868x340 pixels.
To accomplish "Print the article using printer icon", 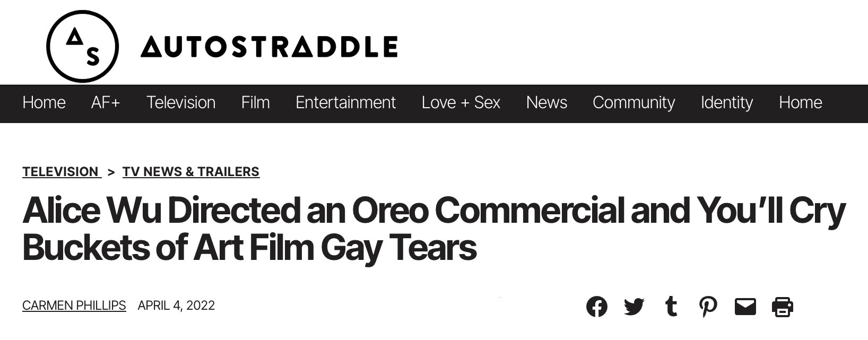I will (x=782, y=307).
